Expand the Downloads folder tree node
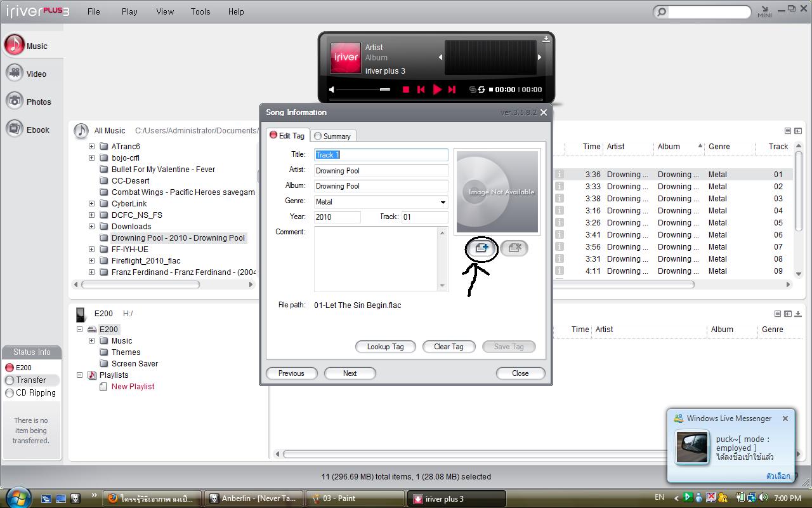This screenshot has height=508, width=812. tap(91, 226)
